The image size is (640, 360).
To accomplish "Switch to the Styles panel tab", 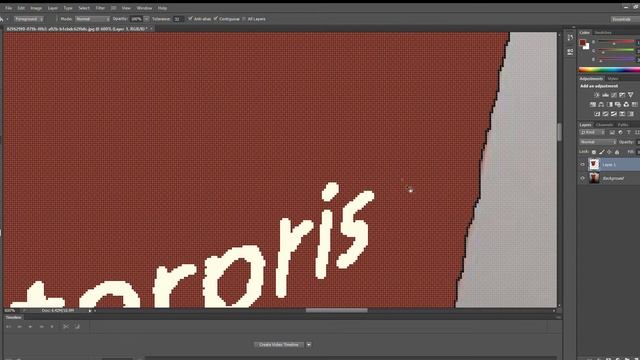I will click(x=613, y=79).
